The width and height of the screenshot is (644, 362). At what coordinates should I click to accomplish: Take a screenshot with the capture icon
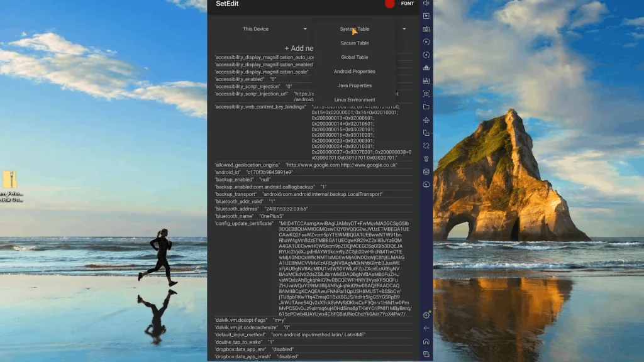pyautogui.click(x=426, y=94)
